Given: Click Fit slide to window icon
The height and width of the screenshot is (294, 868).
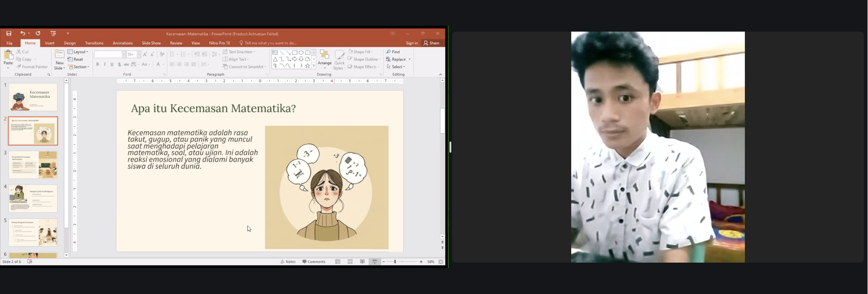Looking at the screenshot, I should pyautogui.click(x=441, y=262).
